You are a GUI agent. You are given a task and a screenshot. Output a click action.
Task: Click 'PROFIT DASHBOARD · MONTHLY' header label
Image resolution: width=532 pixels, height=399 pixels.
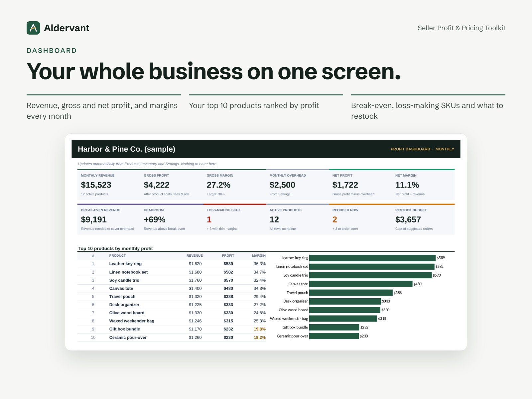[x=422, y=149]
